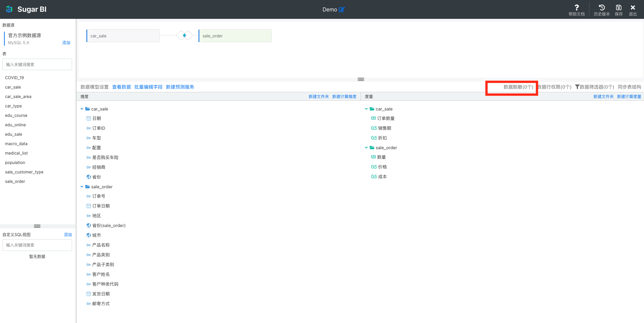Select edu_online table in list
The image size is (644, 323).
pos(15,125)
